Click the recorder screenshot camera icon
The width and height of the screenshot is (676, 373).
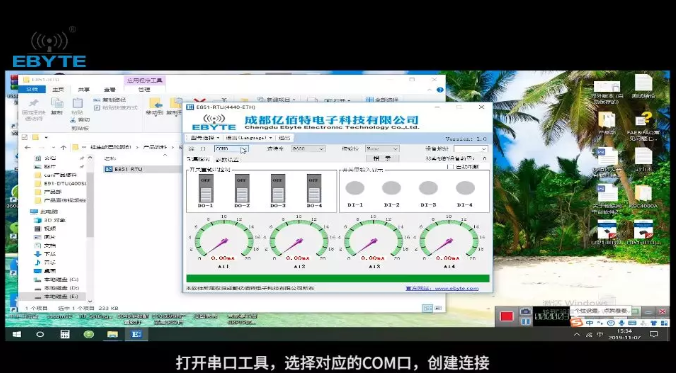pos(525,311)
